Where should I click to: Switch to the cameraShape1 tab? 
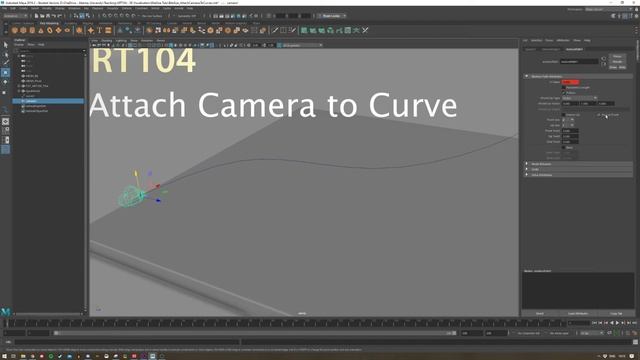tap(550, 49)
